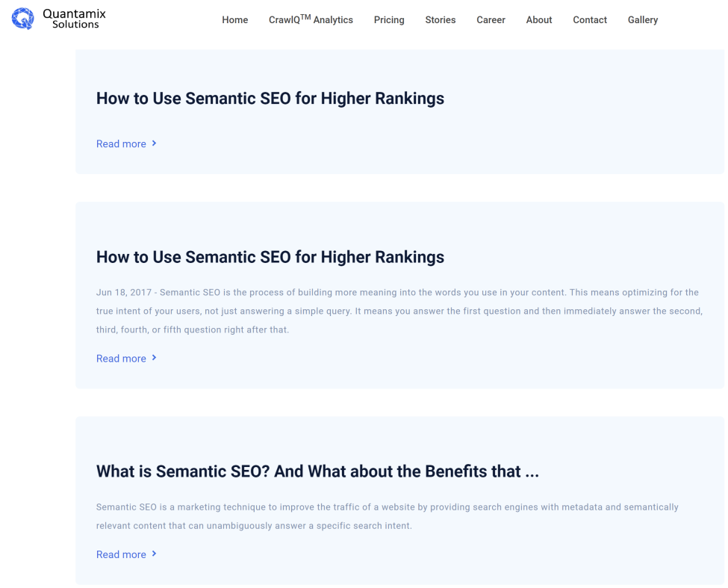Open the About page
The width and height of the screenshot is (728, 588).
(x=538, y=20)
